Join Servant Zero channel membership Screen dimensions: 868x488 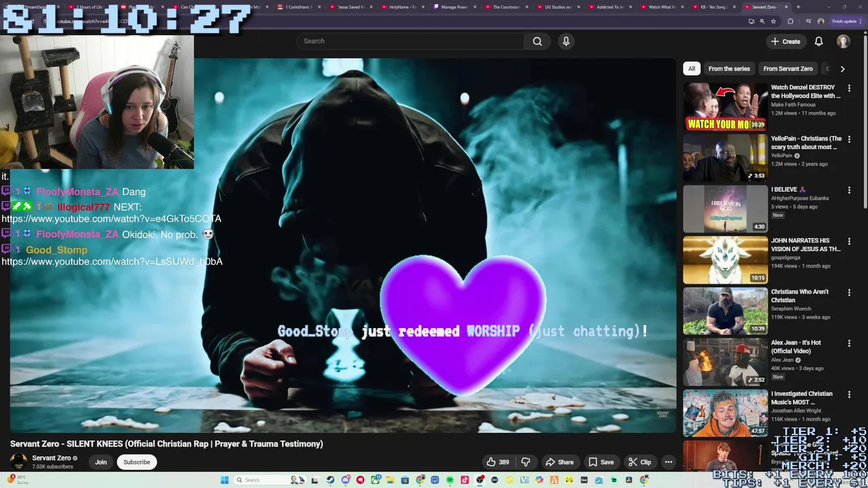[x=101, y=462]
